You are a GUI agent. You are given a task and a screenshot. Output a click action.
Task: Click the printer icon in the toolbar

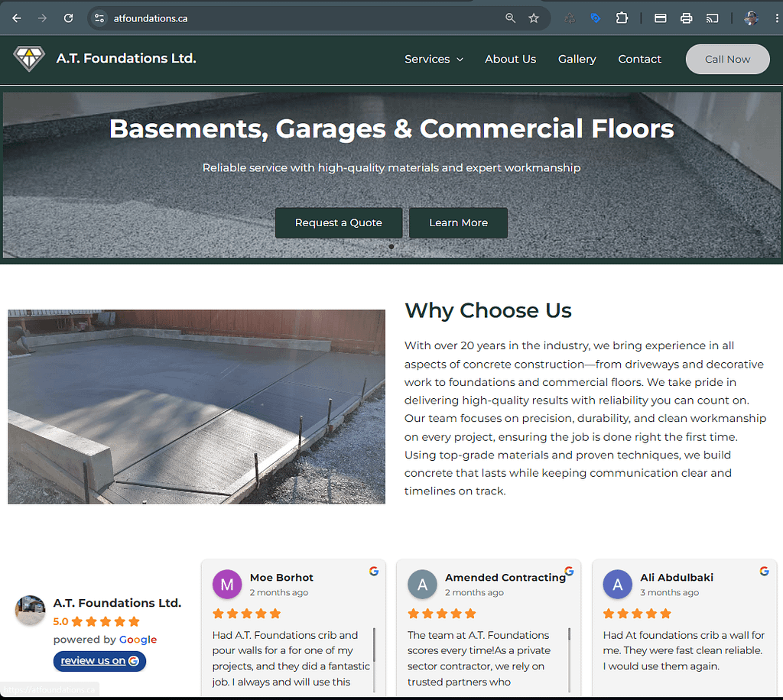[686, 18]
